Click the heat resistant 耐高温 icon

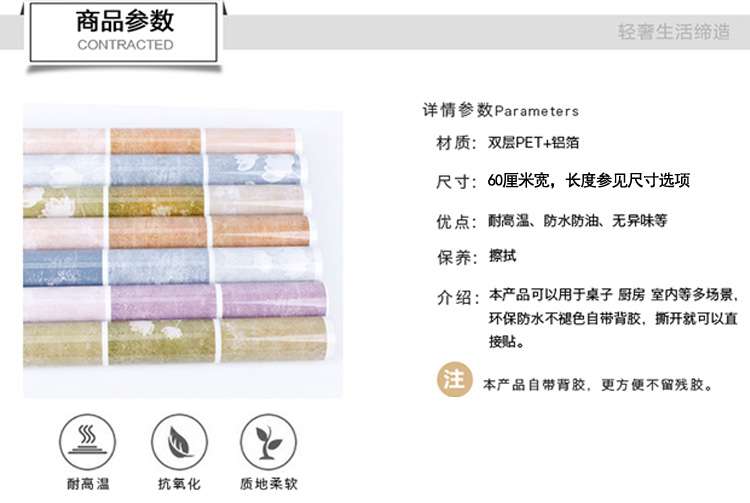(87, 442)
